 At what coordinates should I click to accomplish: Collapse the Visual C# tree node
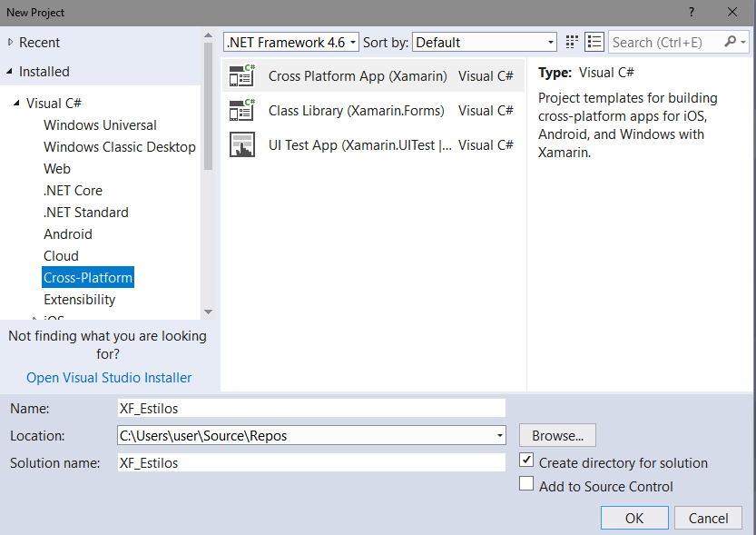point(17,103)
